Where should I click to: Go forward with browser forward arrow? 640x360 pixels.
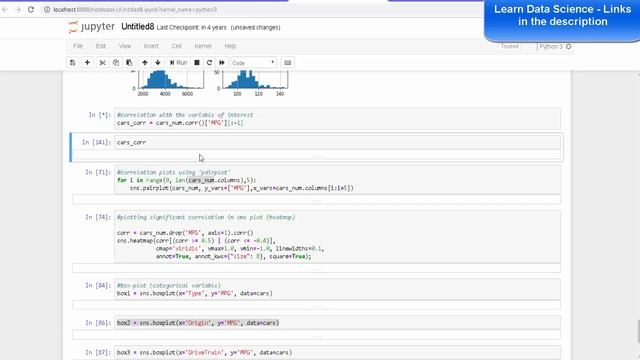tap(18, 9)
